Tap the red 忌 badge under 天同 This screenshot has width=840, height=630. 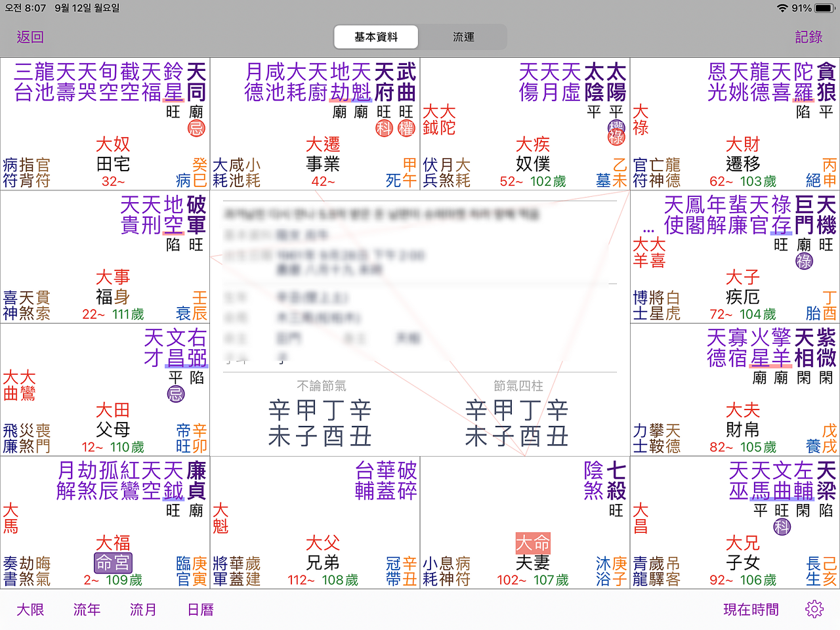click(x=196, y=129)
